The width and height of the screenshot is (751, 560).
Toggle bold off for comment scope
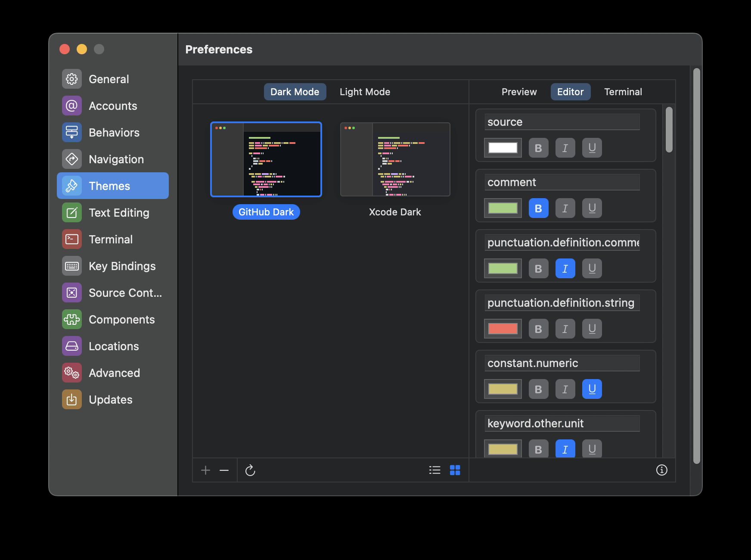[538, 208]
